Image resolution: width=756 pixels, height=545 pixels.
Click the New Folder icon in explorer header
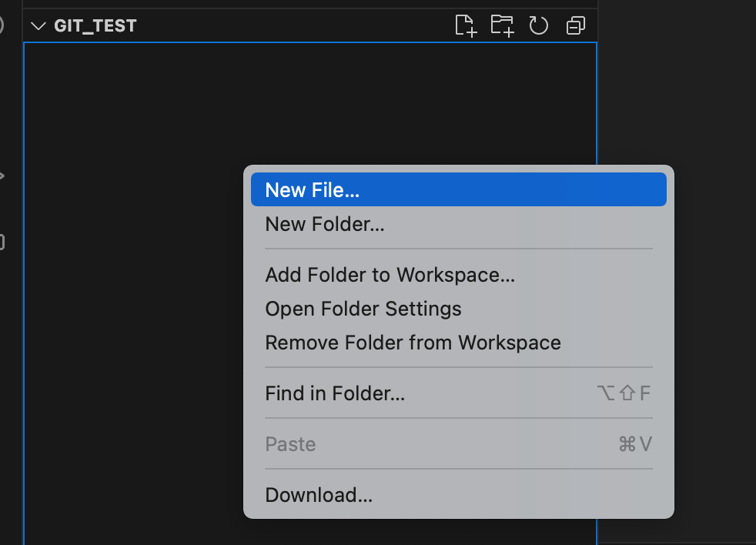pyautogui.click(x=502, y=25)
